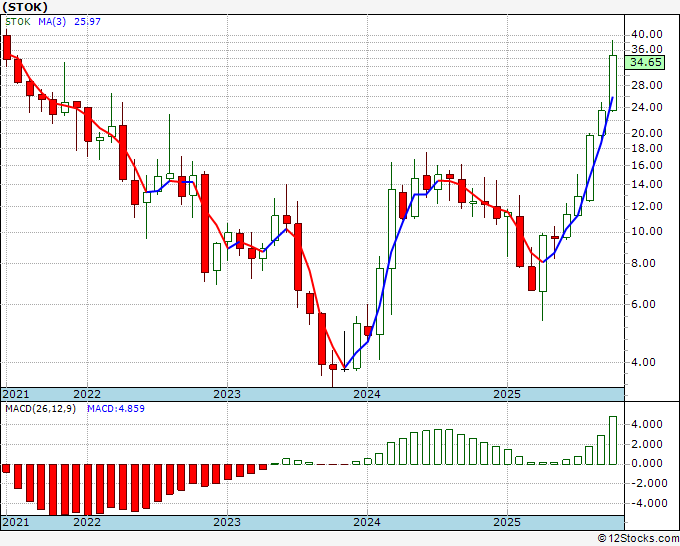Click the STOK legend label

[x=18, y=22]
